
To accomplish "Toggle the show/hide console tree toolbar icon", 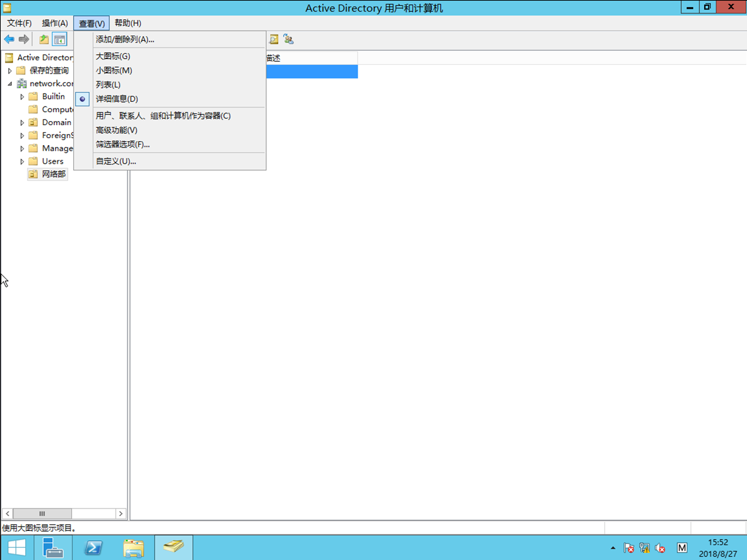I will click(x=59, y=39).
